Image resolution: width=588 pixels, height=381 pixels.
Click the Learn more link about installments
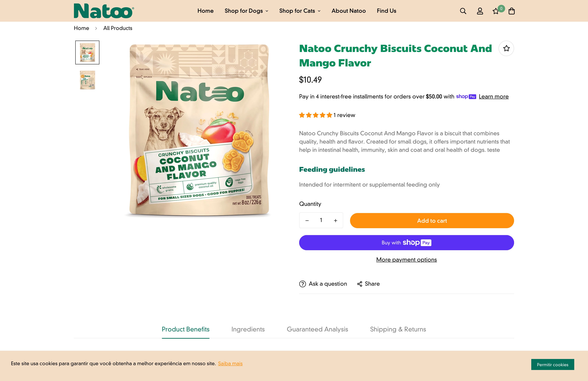coord(493,97)
